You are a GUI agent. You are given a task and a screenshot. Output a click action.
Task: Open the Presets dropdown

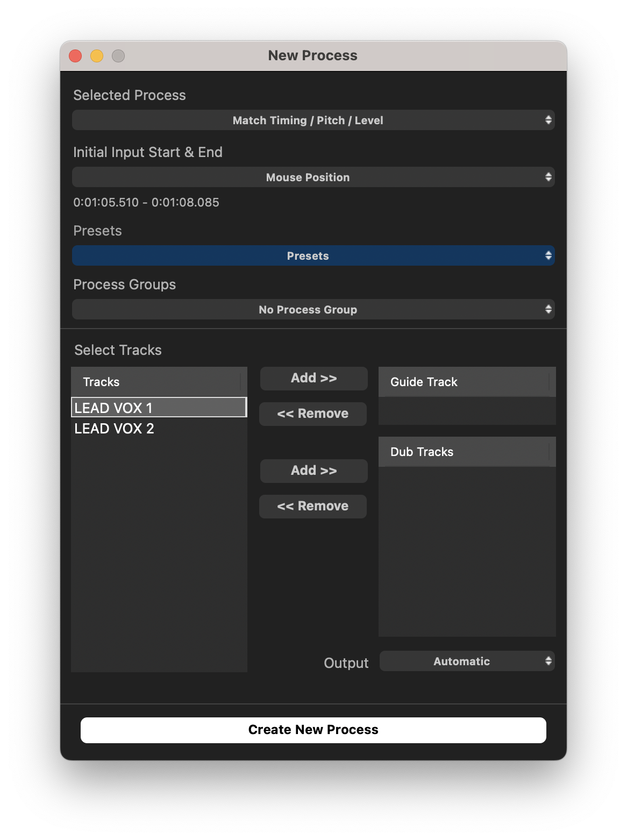[x=313, y=255]
